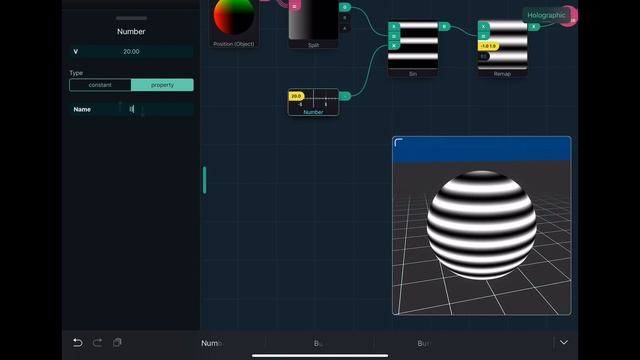Tap the pink input port on Split node
Viewport: 640px width, 360px height.
pyautogui.click(x=295, y=6)
